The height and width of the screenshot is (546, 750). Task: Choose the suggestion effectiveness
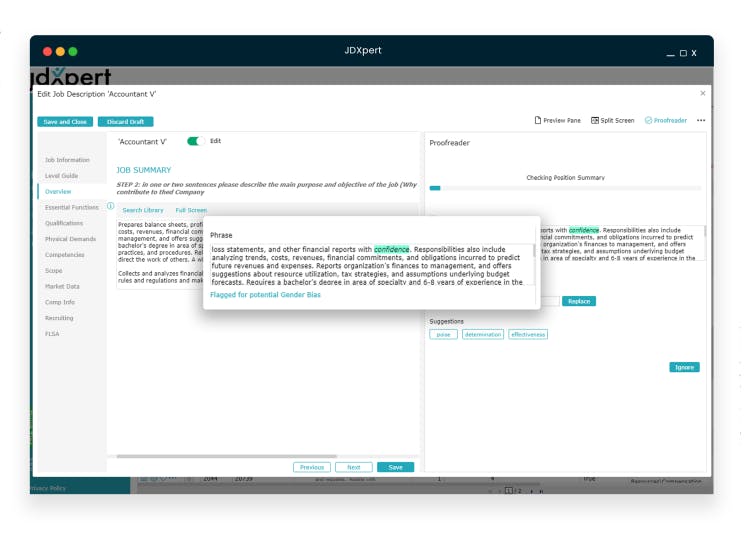528,334
